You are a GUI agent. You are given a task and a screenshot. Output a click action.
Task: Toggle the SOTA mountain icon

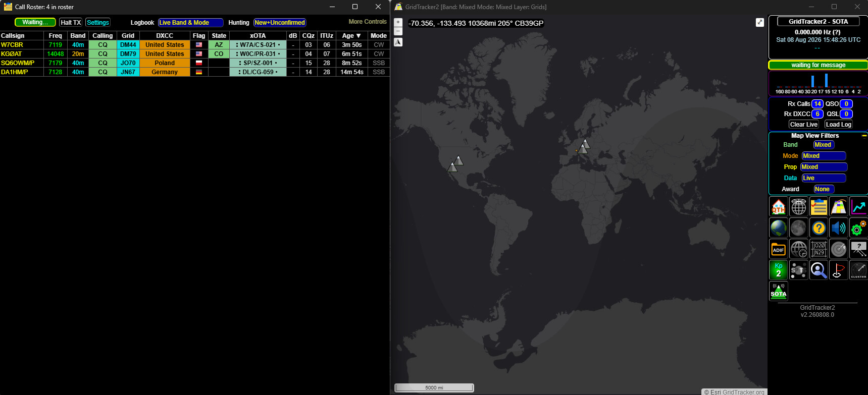click(779, 291)
